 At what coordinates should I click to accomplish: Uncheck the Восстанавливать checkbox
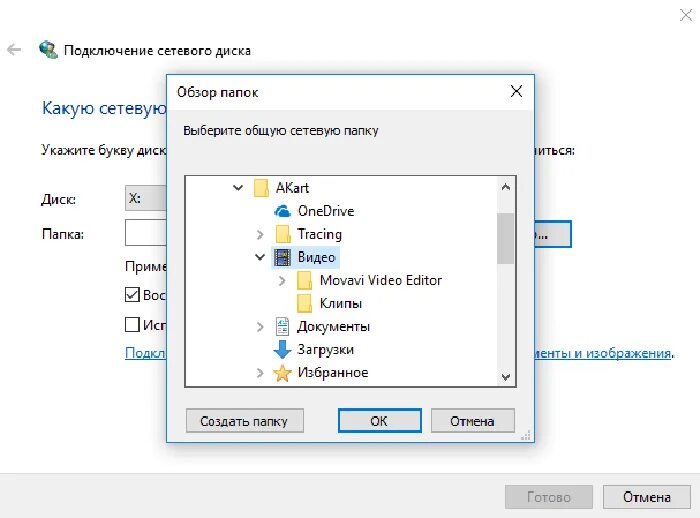132,295
